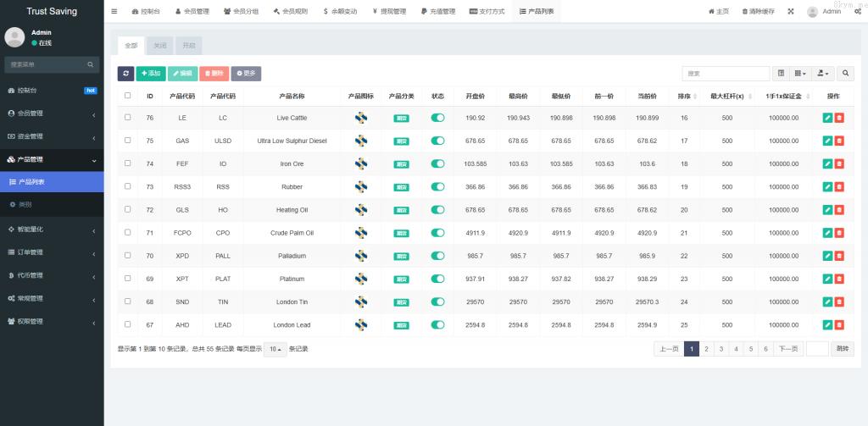Expand the 会员管理 sidebar menu
868x426 pixels.
click(51, 113)
